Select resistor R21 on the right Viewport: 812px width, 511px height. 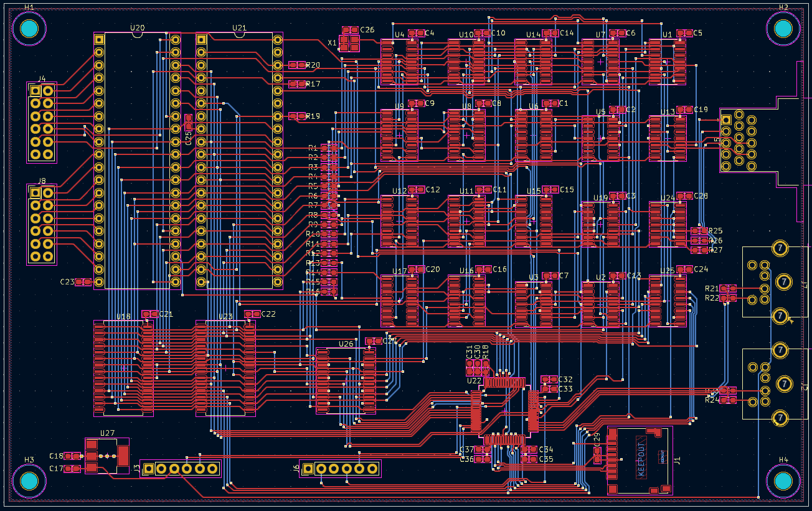tap(728, 288)
